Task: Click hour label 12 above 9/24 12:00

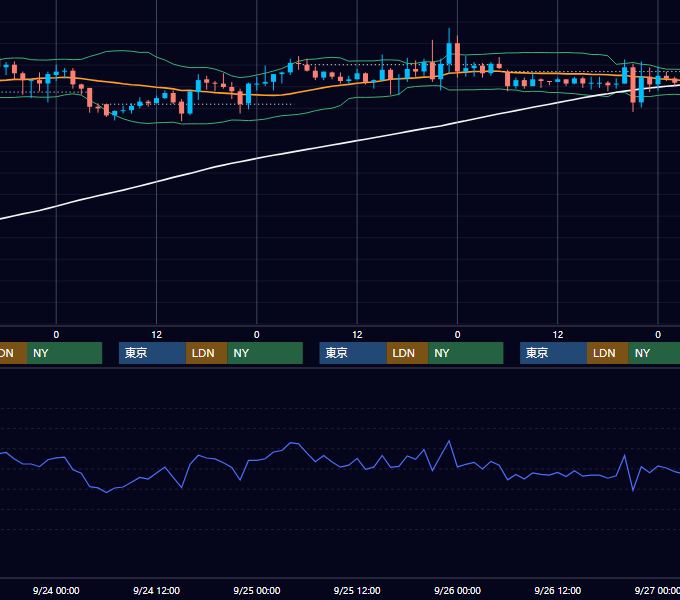Action: click(x=157, y=335)
